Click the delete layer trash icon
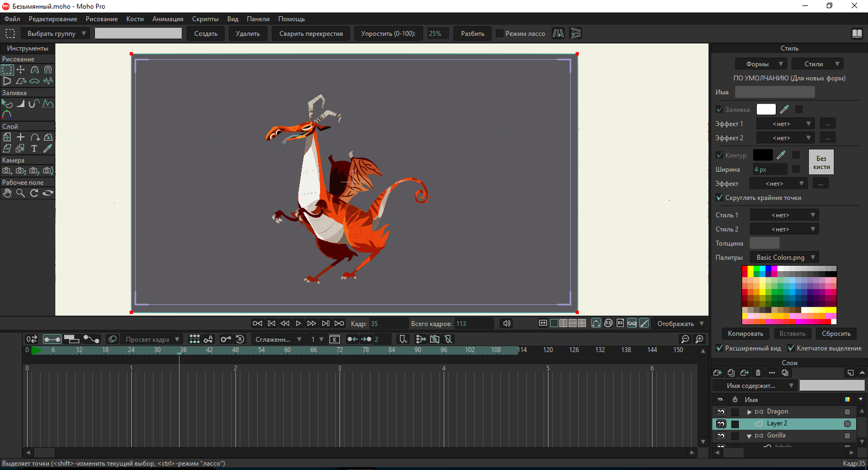 click(758, 373)
